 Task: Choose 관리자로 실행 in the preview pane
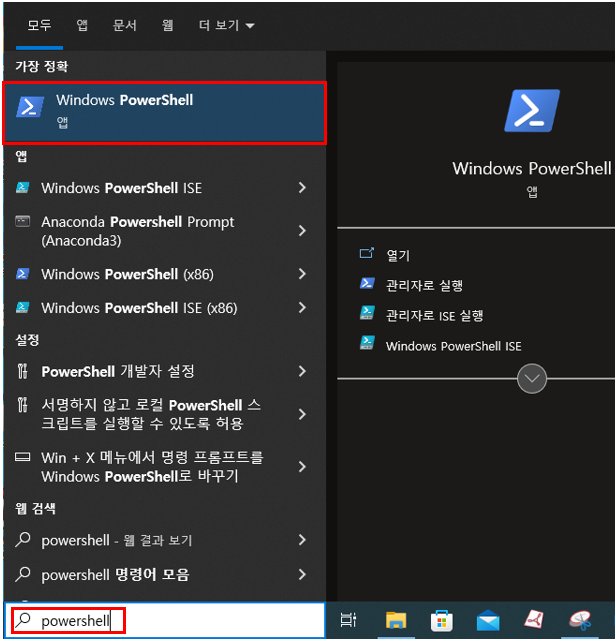pyautogui.click(x=424, y=285)
